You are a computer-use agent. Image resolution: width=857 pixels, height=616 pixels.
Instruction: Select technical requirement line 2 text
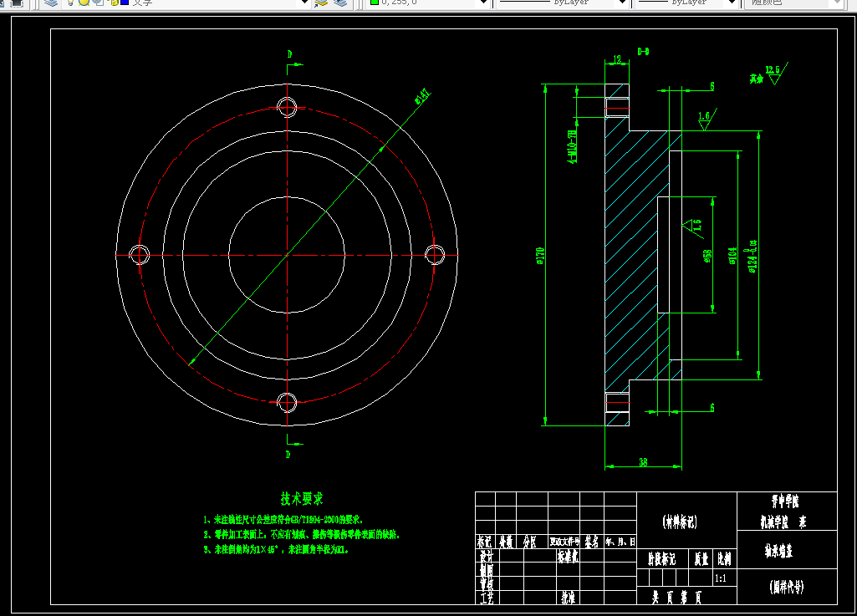[x=302, y=535]
